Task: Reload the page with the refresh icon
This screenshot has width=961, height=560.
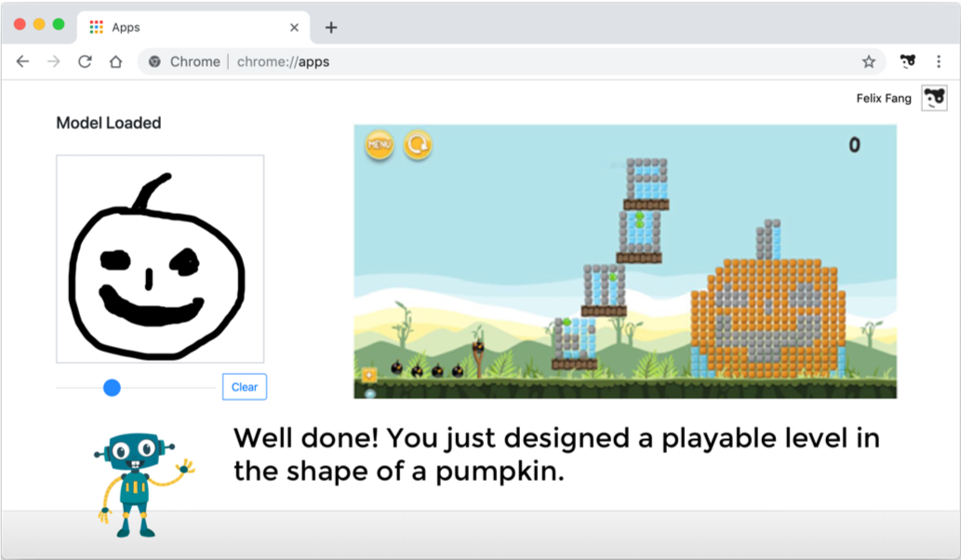Action: pos(85,61)
